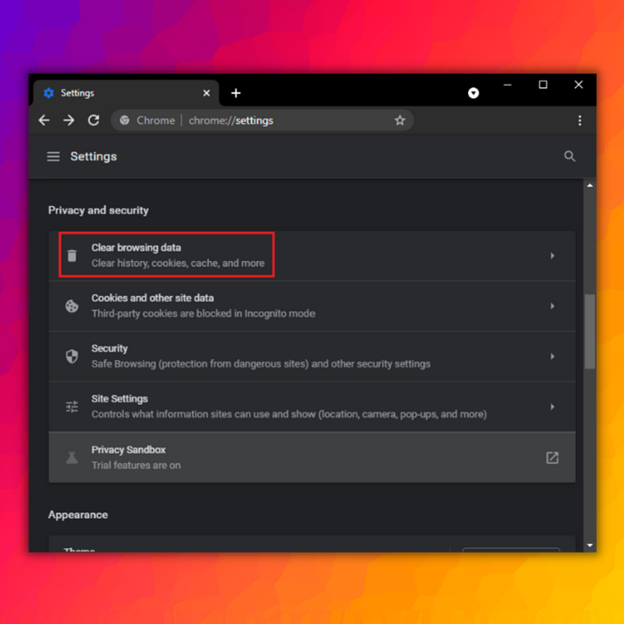Open Security settings row
This screenshot has width=624, height=624.
point(312,356)
